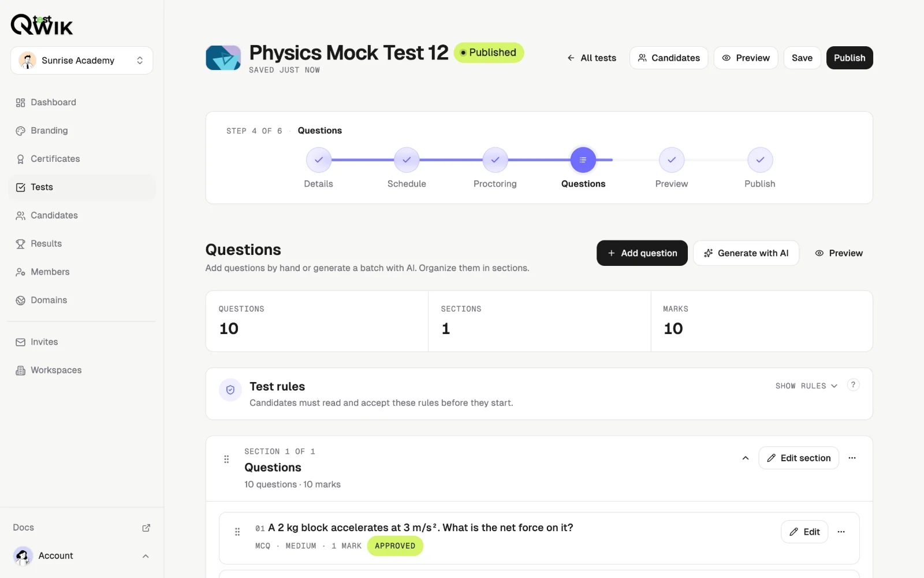Screen dimensions: 924x578
Task: Open Domains in the sidebar
Action: [82, 300]
